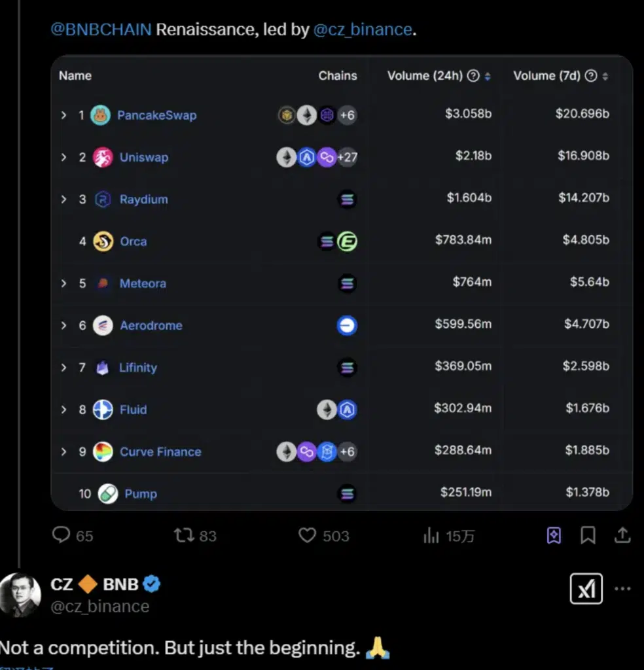This screenshot has width=644, height=670.
Task: Click the Volume (24h) help question icon
Action: [x=473, y=76]
